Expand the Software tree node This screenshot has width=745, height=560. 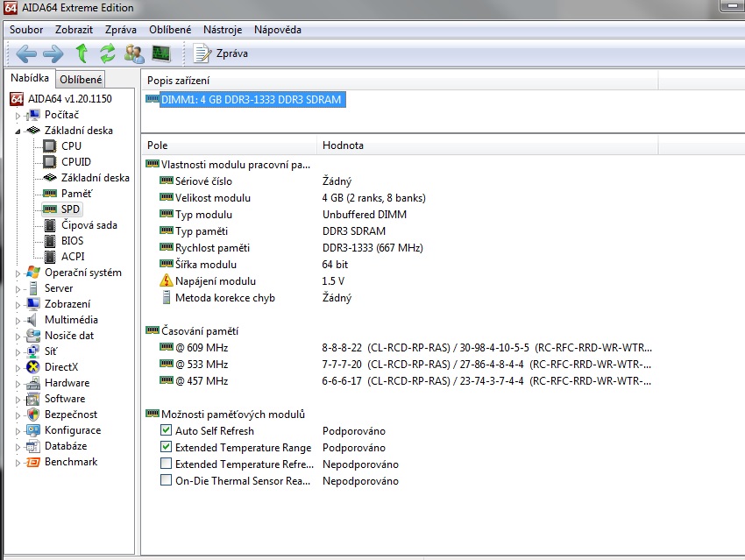click(x=18, y=400)
